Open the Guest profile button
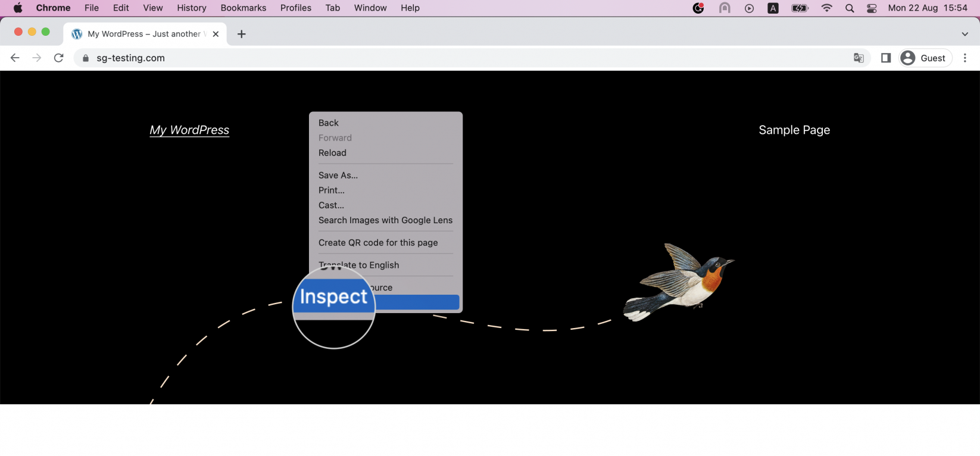 click(x=925, y=58)
